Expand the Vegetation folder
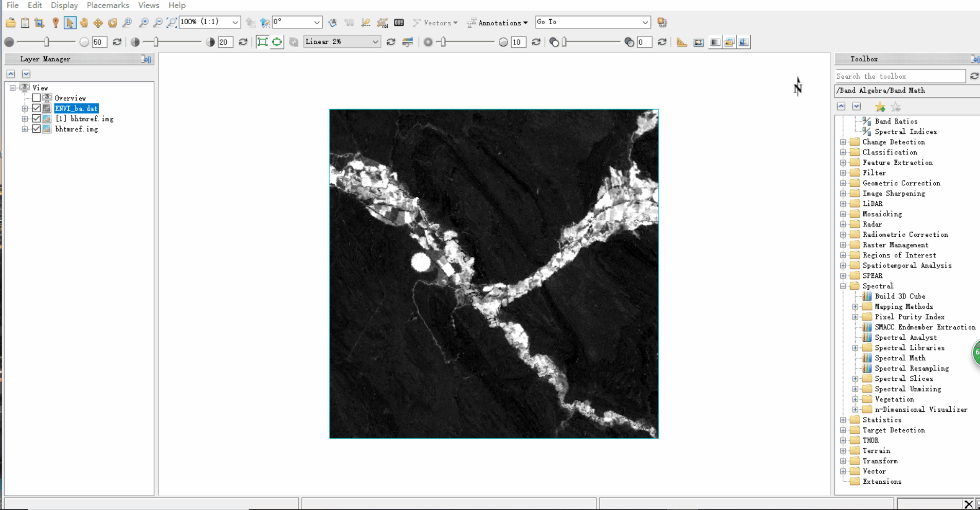Screen dimensions: 980x510 tap(856, 399)
